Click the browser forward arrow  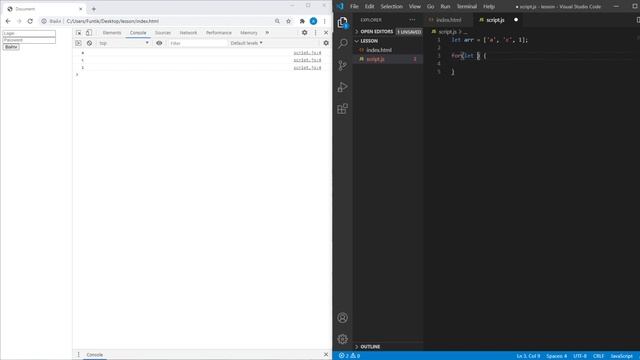coord(19,21)
